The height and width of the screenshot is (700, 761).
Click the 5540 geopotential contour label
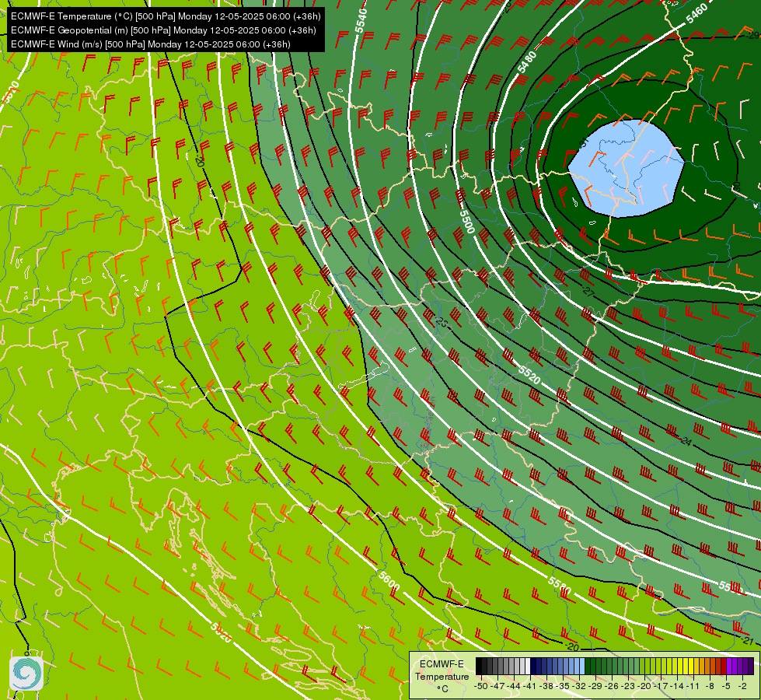click(x=361, y=21)
